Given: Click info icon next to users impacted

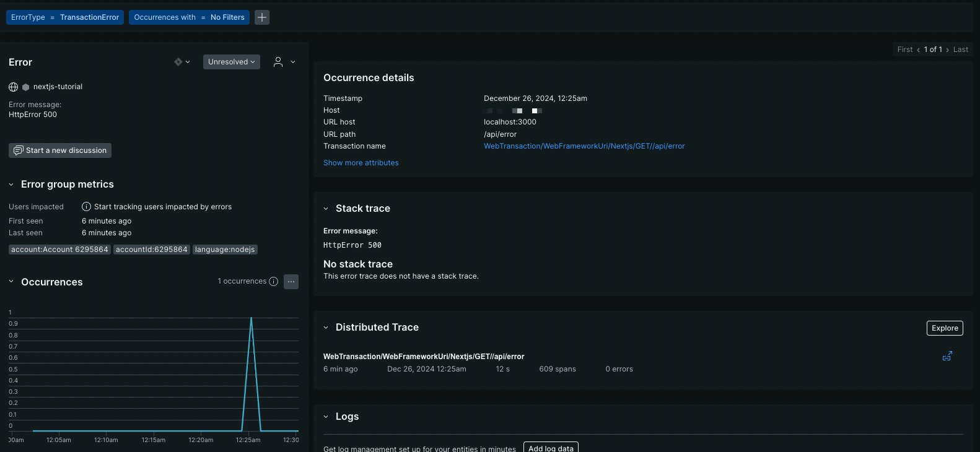Looking at the screenshot, I should click(87, 207).
